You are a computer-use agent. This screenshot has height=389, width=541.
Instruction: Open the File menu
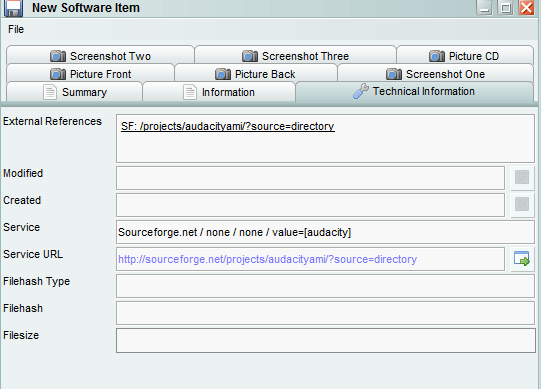tap(16, 29)
